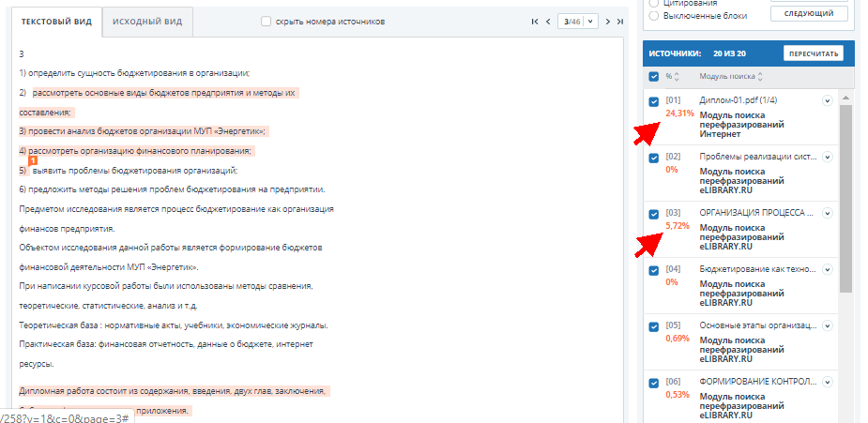Click the 24,31% value of source 01

click(679, 113)
